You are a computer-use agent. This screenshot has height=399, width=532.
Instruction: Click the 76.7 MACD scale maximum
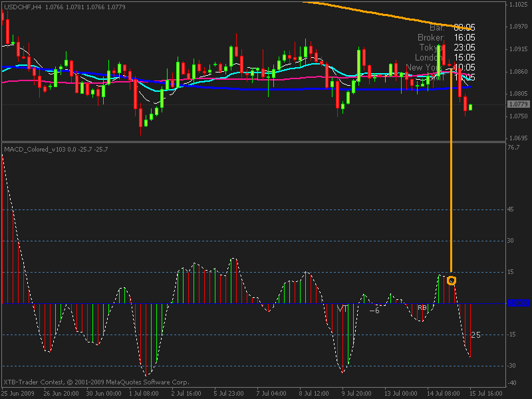tap(513, 148)
